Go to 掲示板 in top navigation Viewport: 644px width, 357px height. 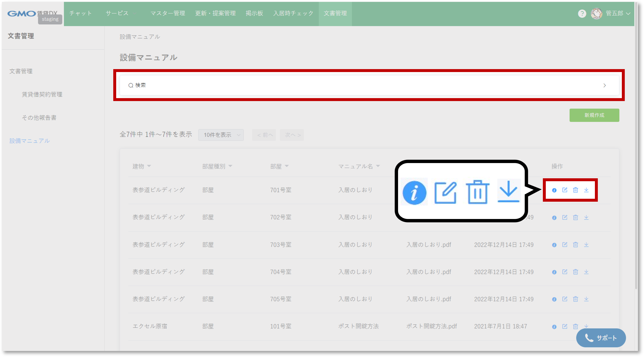[254, 14]
